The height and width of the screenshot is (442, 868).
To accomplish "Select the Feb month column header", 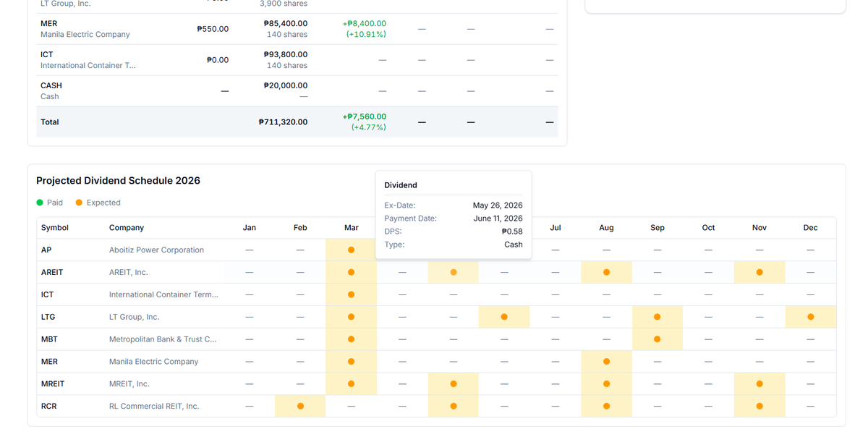I will pyautogui.click(x=300, y=227).
